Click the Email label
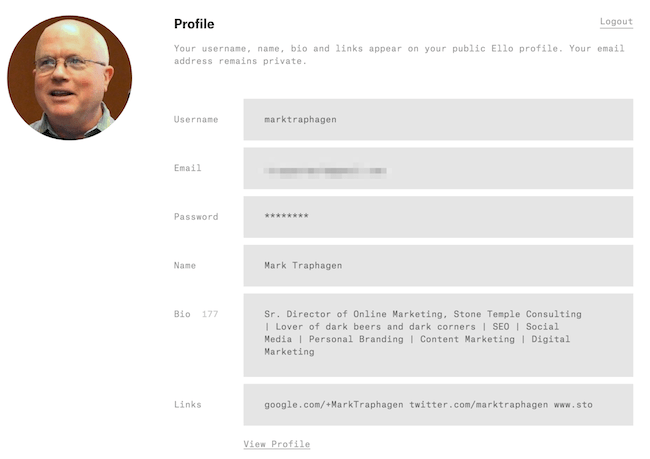This screenshot has height=459, width=650. coord(187,168)
